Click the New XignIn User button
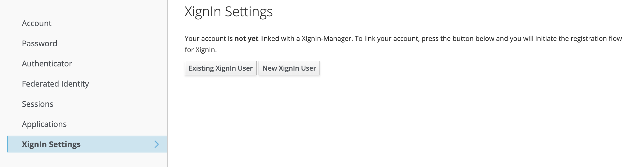 [x=289, y=68]
